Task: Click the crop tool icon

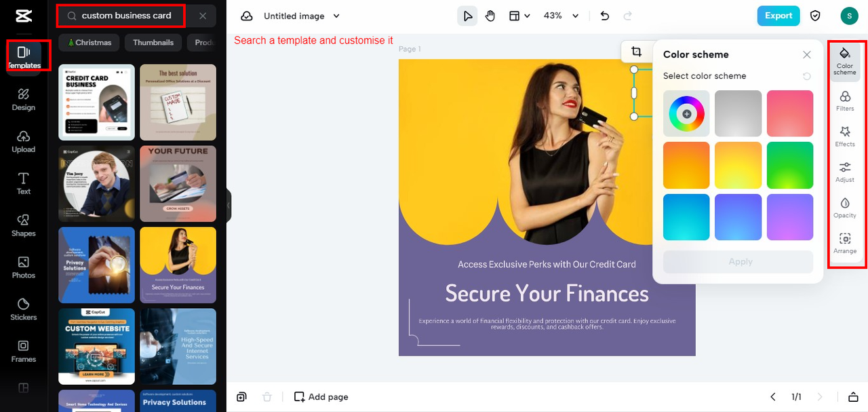Action: click(636, 52)
